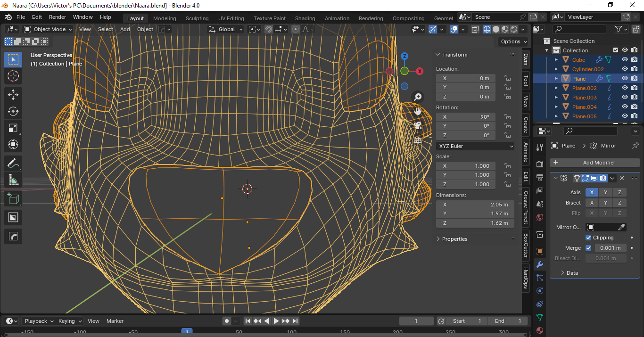Select the Annotate tool

[13, 164]
